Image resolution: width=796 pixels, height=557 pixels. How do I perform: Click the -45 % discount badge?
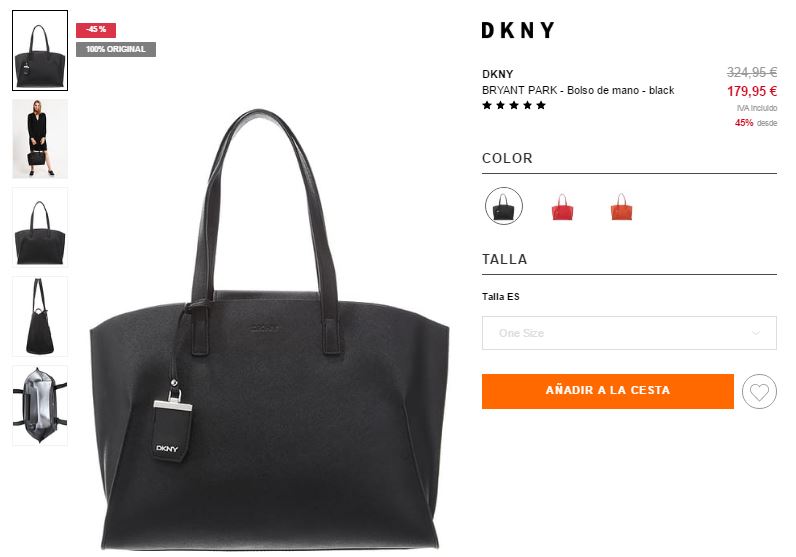point(96,30)
